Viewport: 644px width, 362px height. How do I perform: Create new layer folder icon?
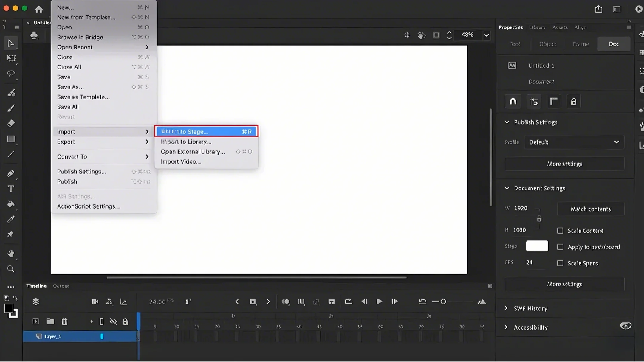[x=50, y=321]
